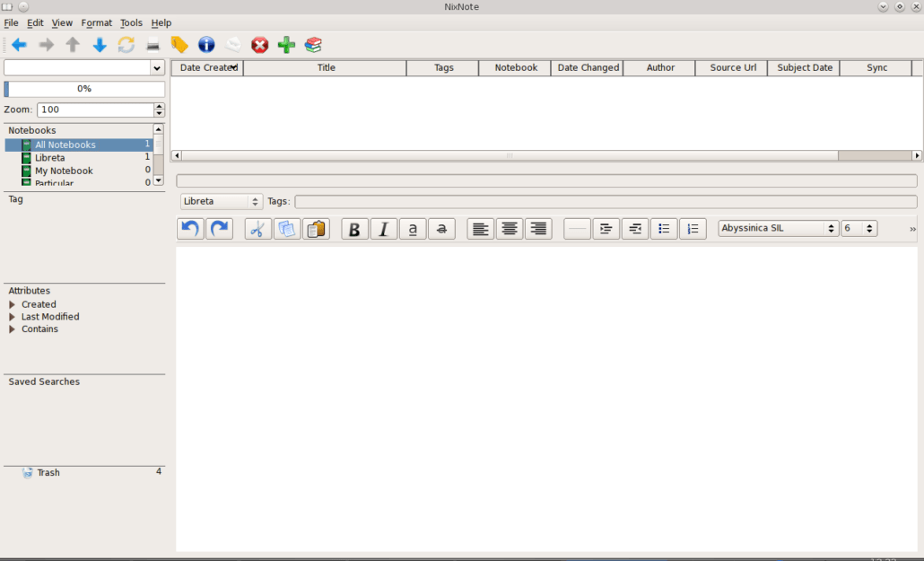Paste from clipboard icon
Viewport: 924px width, 561px height.
316,229
